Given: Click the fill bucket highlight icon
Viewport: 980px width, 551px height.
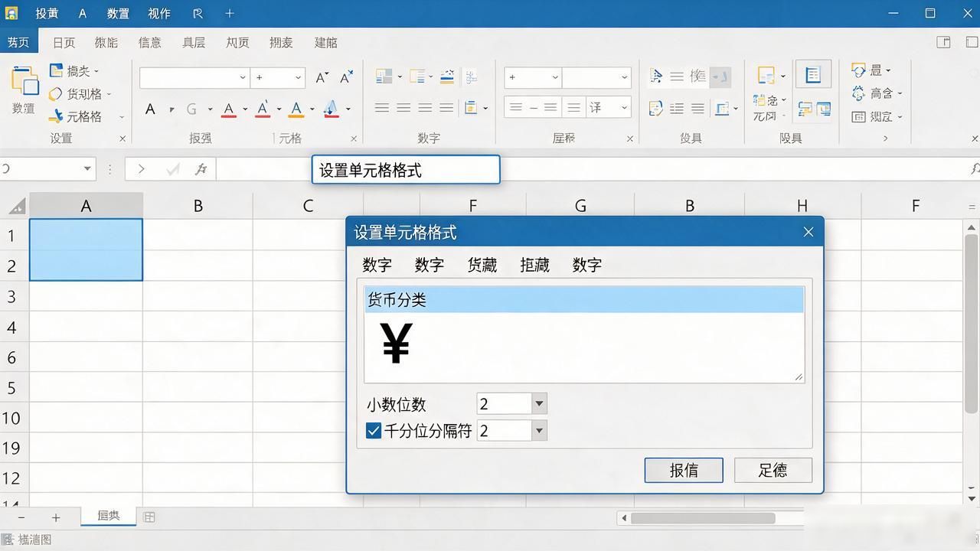Looking at the screenshot, I should click(331, 109).
